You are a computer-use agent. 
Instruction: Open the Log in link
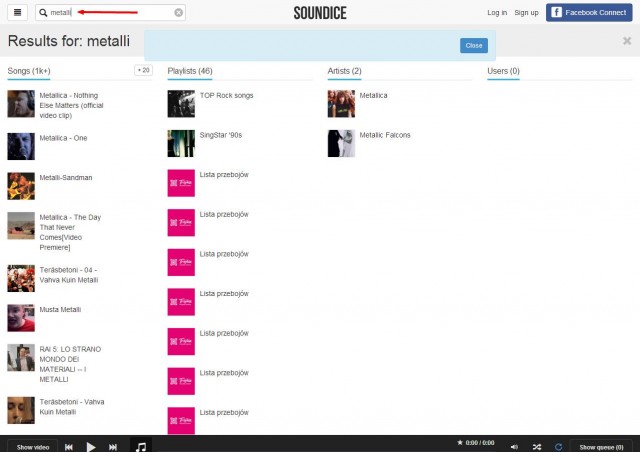click(497, 13)
